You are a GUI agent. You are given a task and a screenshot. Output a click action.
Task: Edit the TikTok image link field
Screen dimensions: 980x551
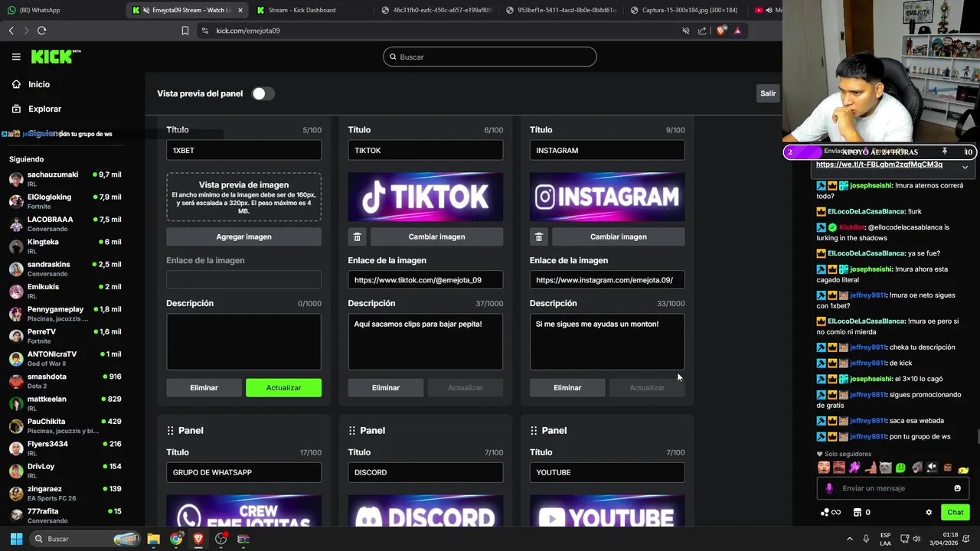pyautogui.click(x=425, y=280)
